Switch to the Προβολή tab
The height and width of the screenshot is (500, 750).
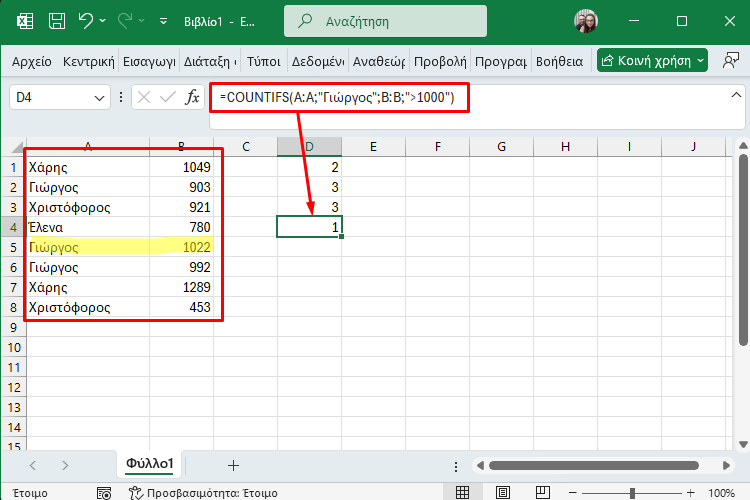440,61
